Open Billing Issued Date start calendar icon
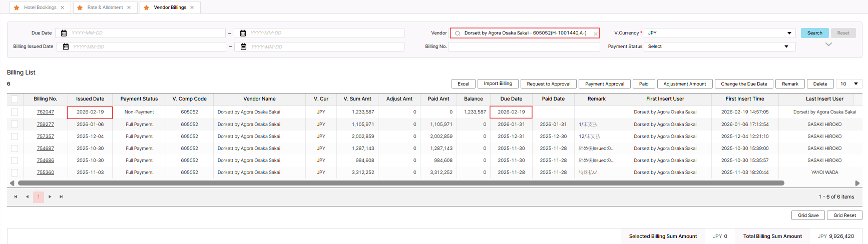 tap(66, 46)
